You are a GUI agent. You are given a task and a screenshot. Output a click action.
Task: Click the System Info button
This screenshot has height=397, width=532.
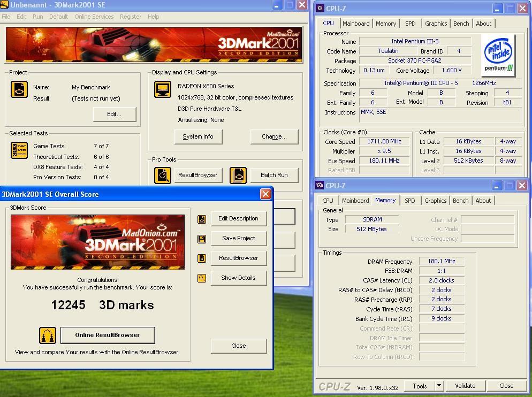[198, 137]
